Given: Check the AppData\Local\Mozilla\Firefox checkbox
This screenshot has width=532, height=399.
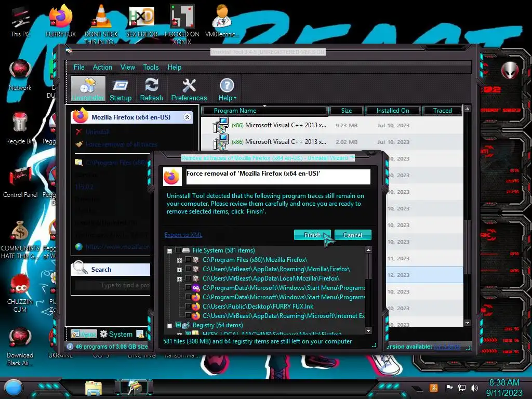Looking at the screenshot, I should point(188,278).
